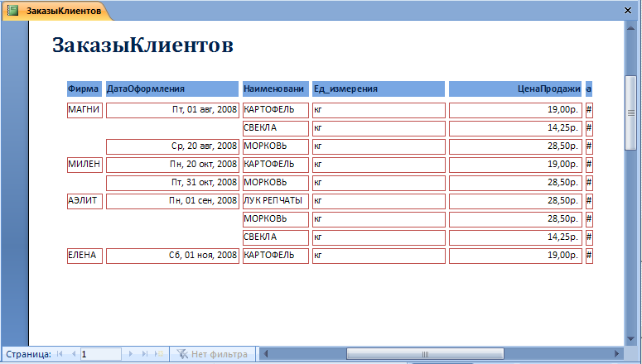This screenshot has width=642, height=364.
Task: Click 28,50р. price in the 20 авг row
Action: (x=515, y=146)
